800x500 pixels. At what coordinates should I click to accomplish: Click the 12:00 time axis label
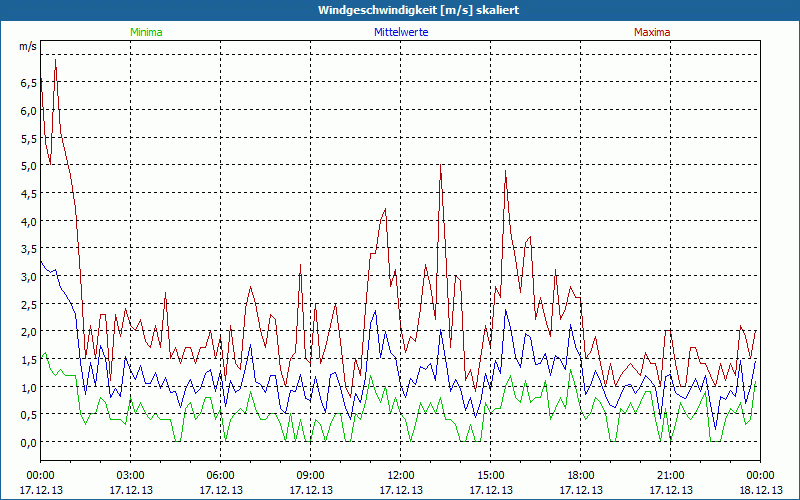coord(401,476)
